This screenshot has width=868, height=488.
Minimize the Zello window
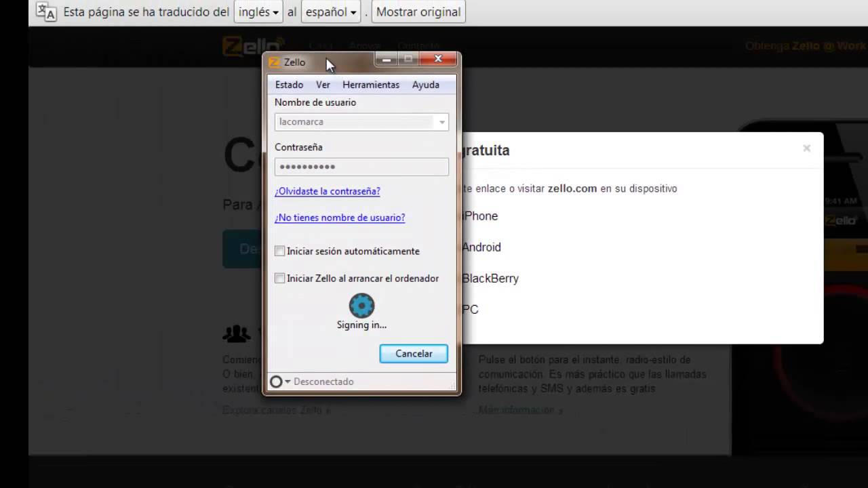(387, 60)
